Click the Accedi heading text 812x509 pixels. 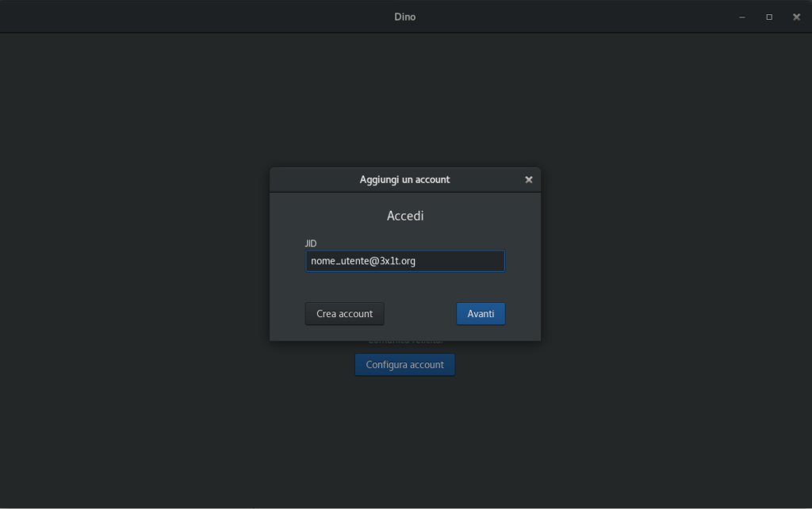(405, 216)
